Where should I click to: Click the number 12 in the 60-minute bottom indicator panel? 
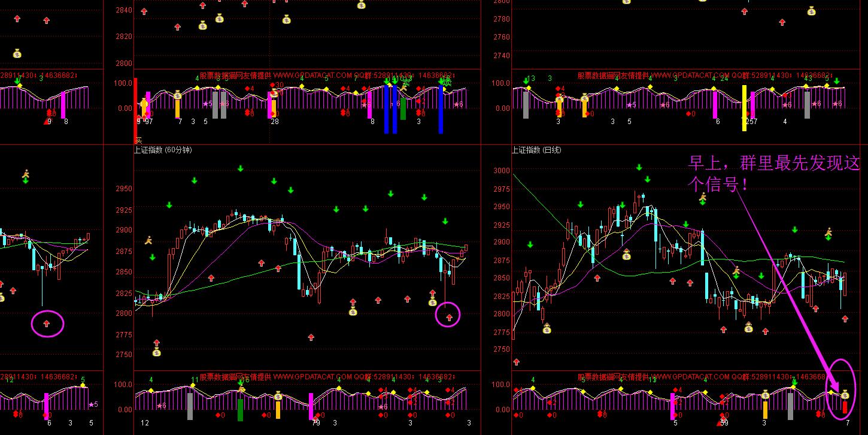[x=145, y=423]
